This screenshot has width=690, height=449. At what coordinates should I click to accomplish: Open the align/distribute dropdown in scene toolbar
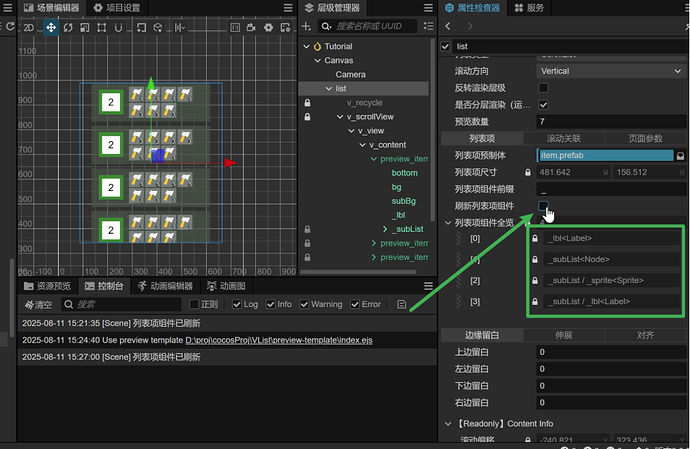179,28
